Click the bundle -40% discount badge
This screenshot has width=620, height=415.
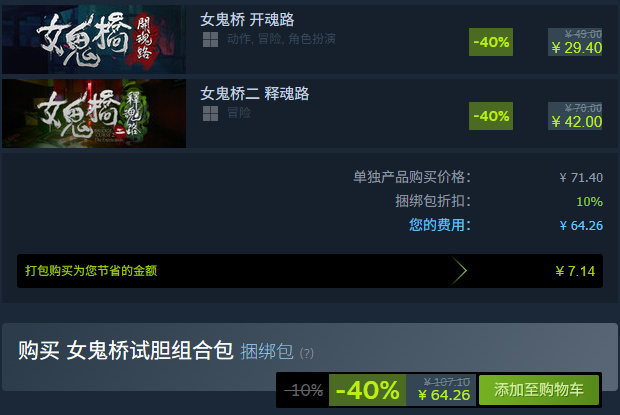tap(367, 390)
